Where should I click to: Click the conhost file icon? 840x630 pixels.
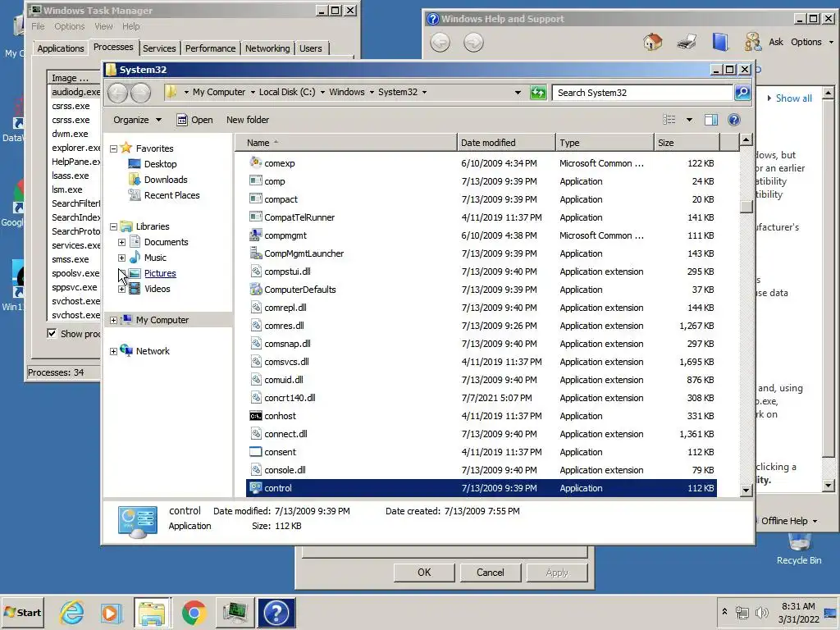click(256, 416)
